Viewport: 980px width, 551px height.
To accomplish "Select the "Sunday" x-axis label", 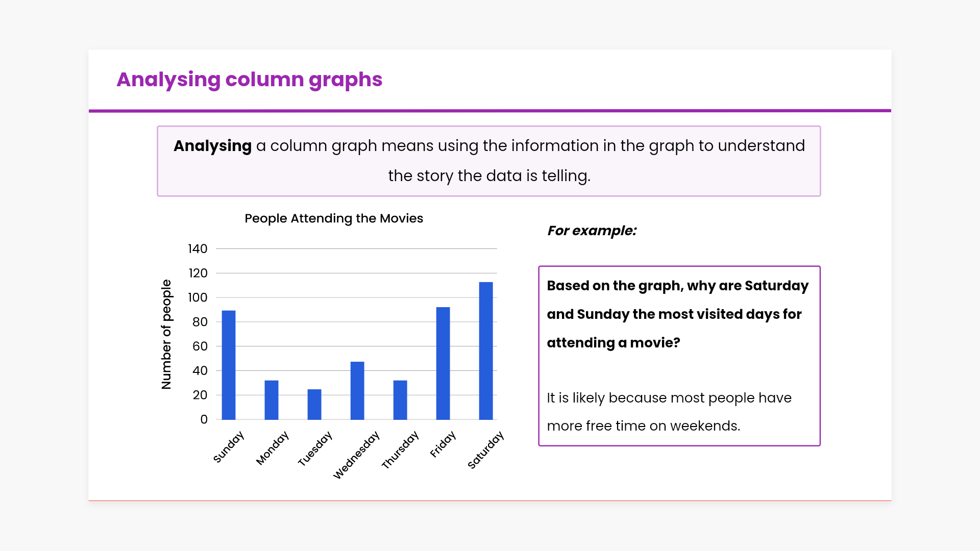I will click(x=229, y=447).
